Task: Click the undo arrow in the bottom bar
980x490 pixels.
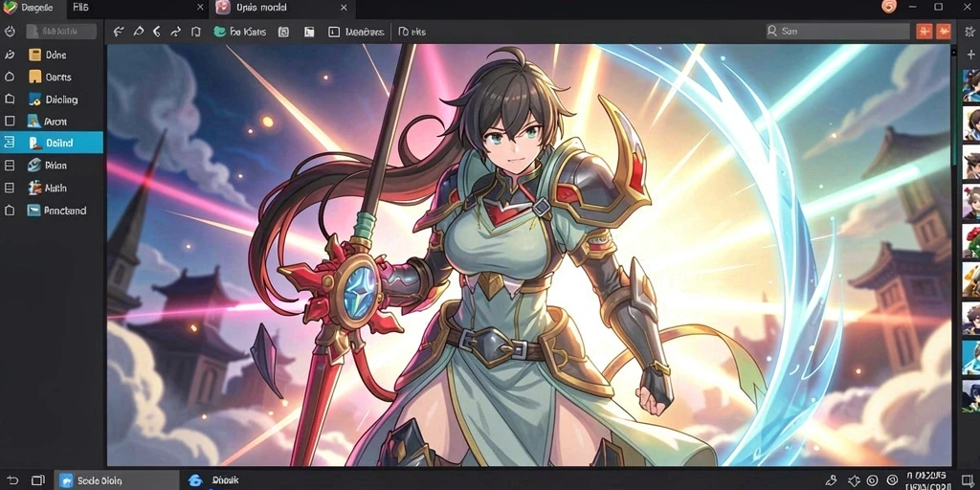Action: pyautogui.click(x=11, y=480)
